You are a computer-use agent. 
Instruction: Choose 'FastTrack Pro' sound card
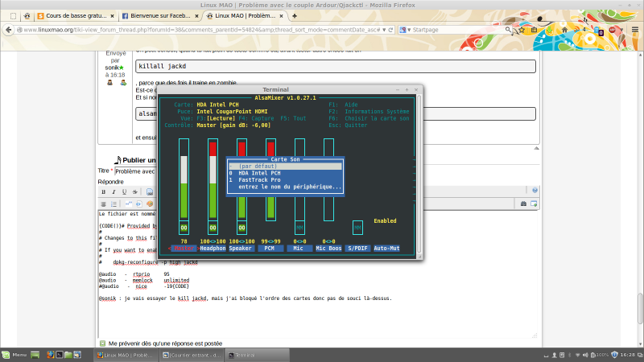[x=285, y=179]
